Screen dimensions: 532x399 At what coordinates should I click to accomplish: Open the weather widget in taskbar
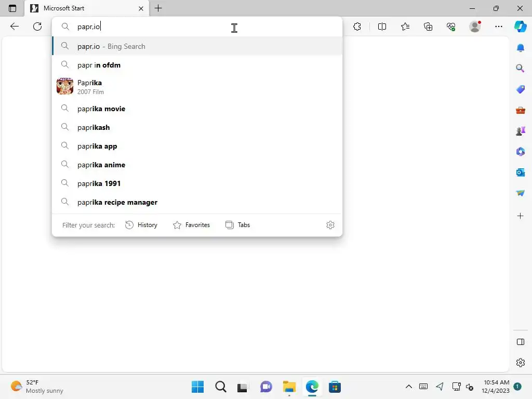(37, 387)
